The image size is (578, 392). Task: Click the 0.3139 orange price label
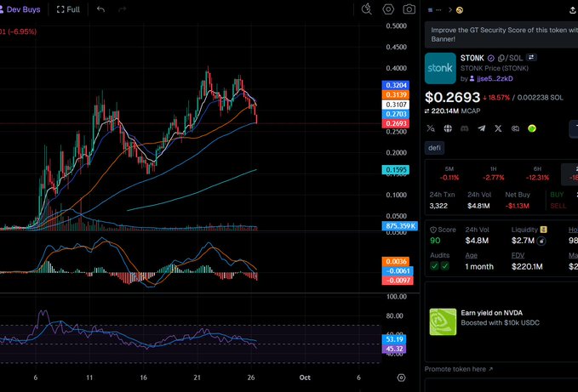396,95
